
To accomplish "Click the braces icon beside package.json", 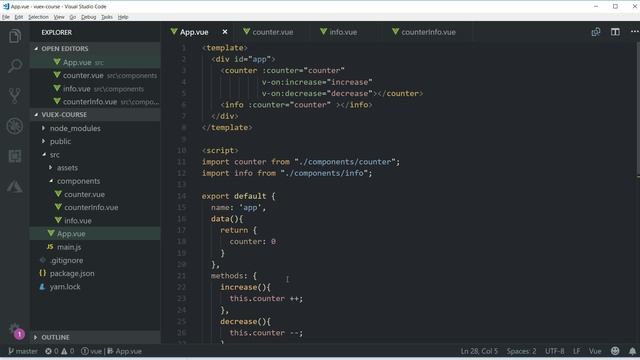I will [42, 273].
